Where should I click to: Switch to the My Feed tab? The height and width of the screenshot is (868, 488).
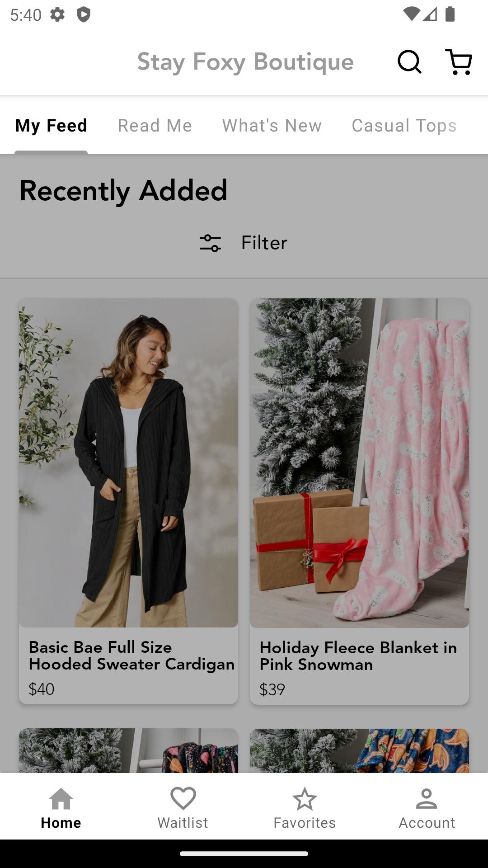51,125
